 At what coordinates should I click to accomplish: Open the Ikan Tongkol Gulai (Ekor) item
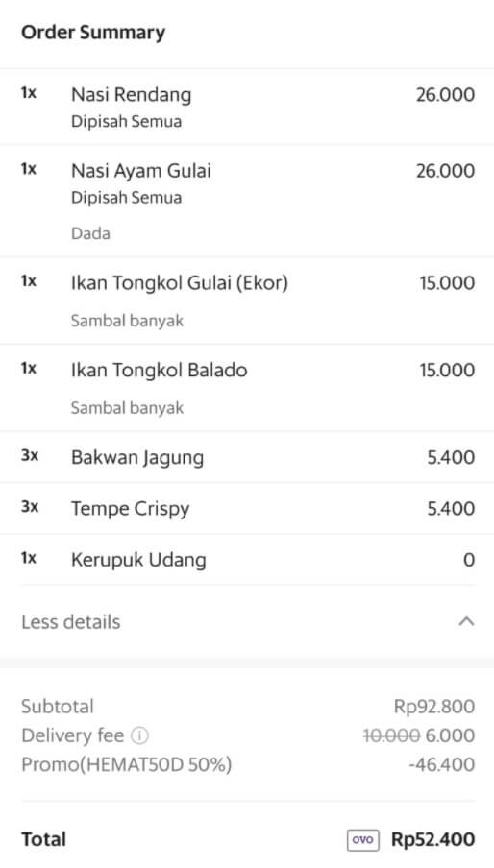pyautogui.click(x=247, y=301)
